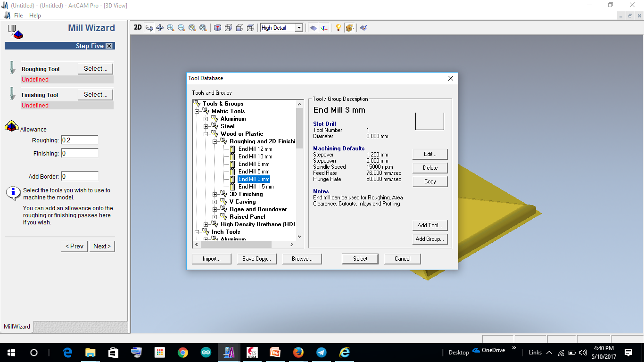Select End Mill 5 mm tool
This screenshot has height=362, width=644.
[254, 172]
